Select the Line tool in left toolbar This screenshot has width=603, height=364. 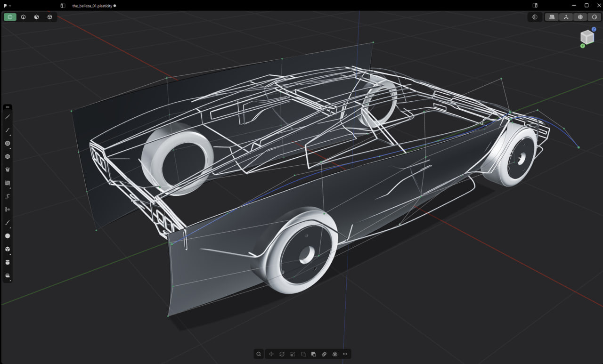click(8, 117)
